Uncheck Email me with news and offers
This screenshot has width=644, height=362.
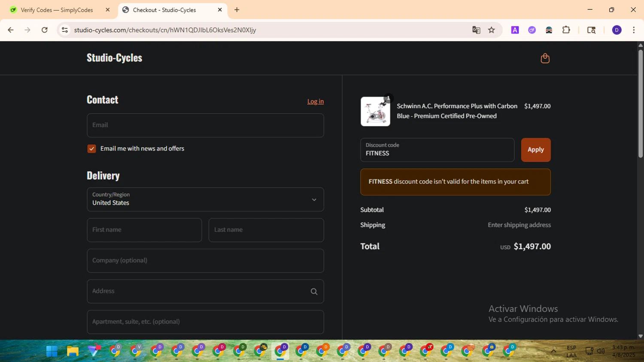point(91,149)
